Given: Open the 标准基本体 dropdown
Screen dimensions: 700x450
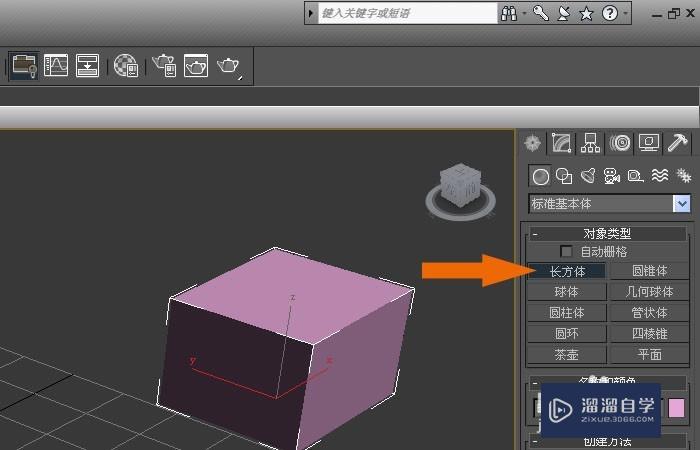Looking at the screenshot, I should 609,204.
